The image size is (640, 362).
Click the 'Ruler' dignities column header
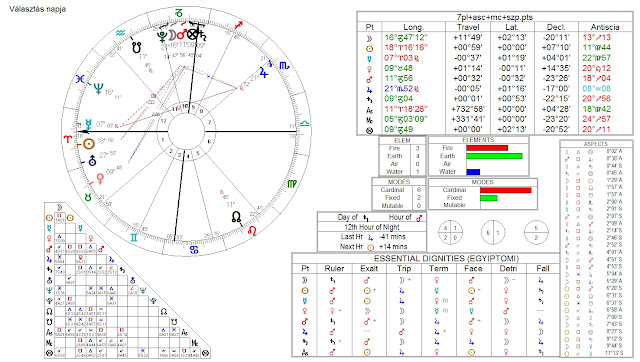pos(334,269)
